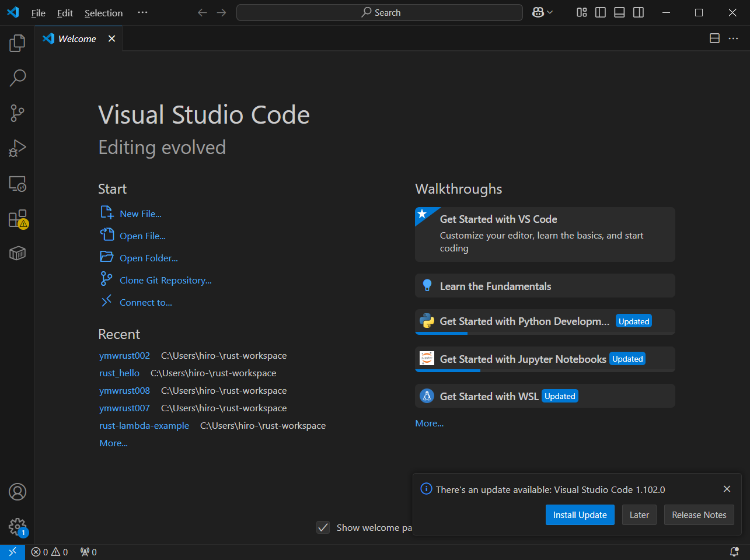
Task: Open the Remote Explorer view
Action: point(18,184)
